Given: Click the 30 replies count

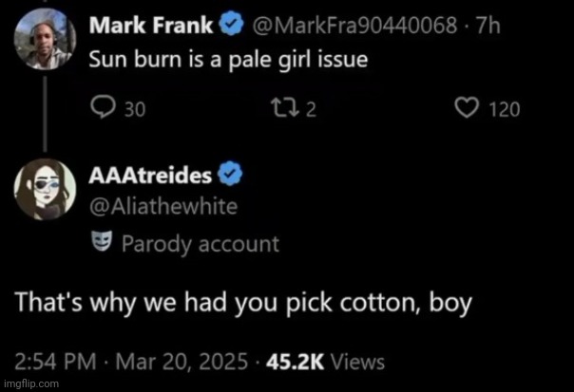Looking at the screenshot, I should pyautogui.click(x=135, y=109).
